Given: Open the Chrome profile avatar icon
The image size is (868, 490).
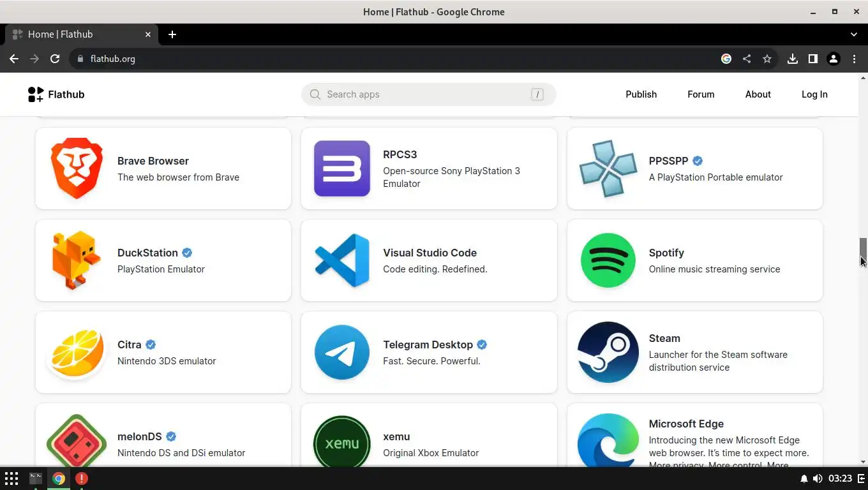Looking at the screenshot, I should coord(834,59).
